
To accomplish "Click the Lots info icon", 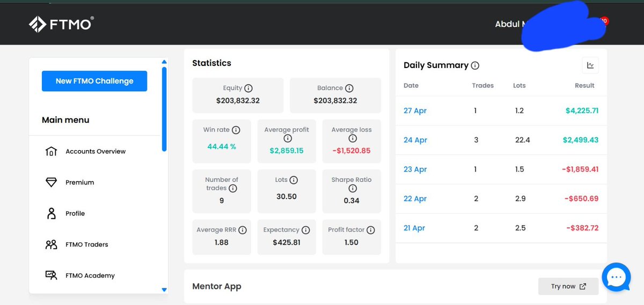I will pos(294,180).
